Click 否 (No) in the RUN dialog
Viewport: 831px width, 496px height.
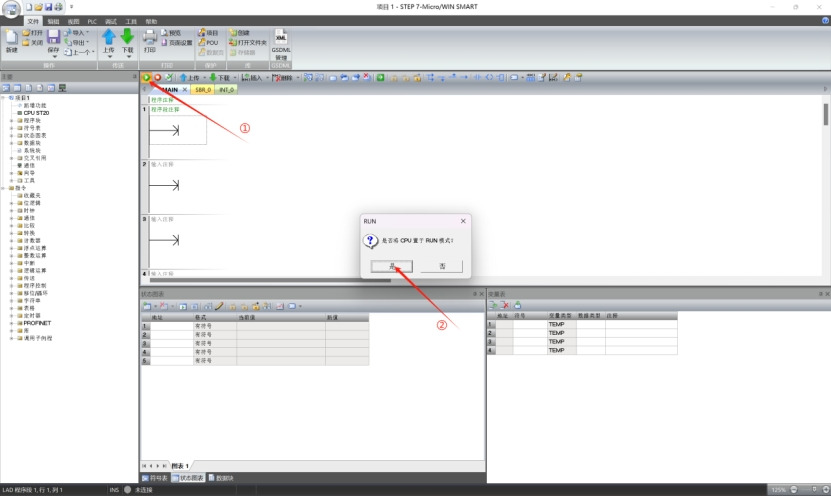(441, 267)
